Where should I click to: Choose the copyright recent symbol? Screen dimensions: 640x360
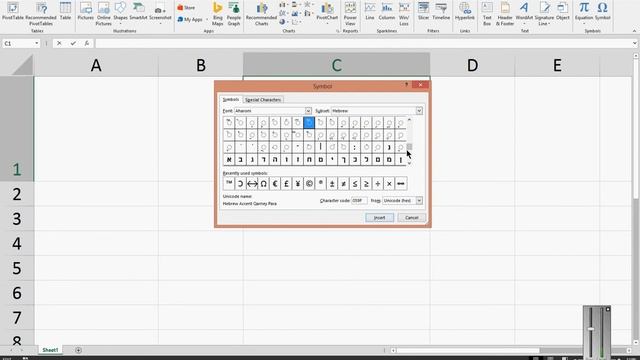(309, 184)
